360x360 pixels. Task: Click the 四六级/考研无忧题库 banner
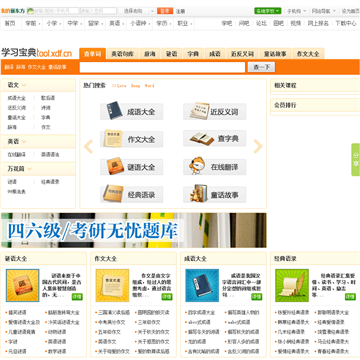(x=134, y=230)
